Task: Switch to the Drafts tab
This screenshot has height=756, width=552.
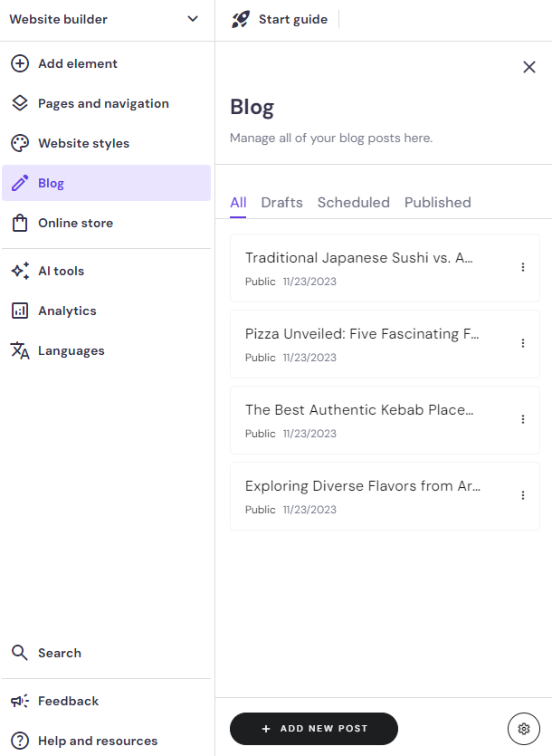Action: tap(281, 202)
